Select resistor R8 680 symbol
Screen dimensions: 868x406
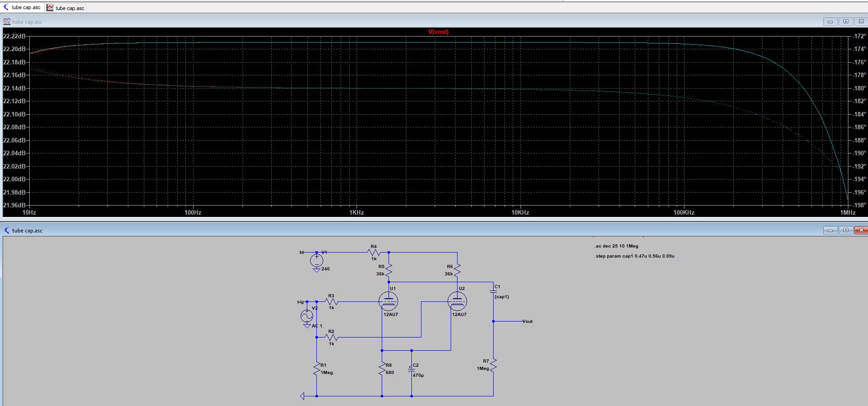[382, 369]
